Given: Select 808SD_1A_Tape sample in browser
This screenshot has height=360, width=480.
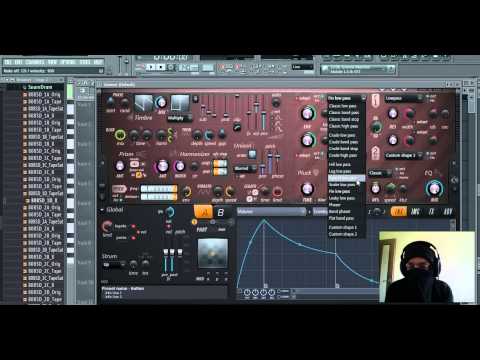Looking at the screenshot, I should pos(45,102).
